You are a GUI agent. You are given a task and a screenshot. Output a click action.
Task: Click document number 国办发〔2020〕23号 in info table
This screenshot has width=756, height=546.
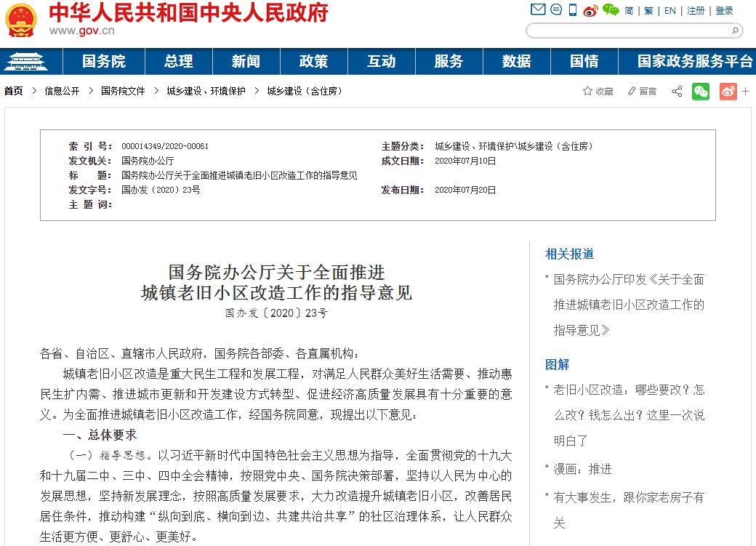point(161,190)
